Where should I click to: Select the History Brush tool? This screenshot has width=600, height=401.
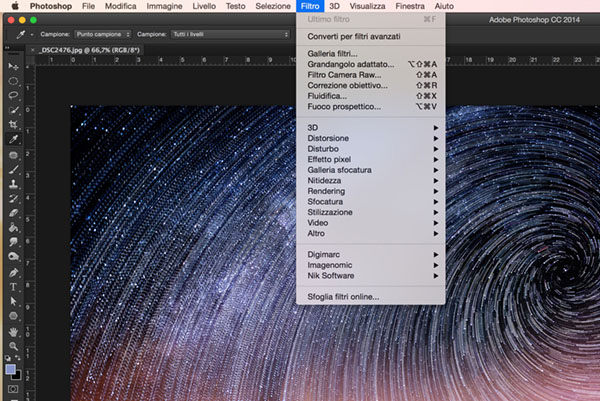(x=13, y=199)
